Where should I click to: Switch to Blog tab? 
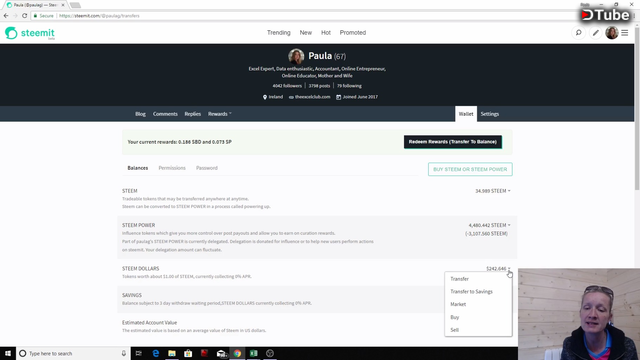coord(140,114)
